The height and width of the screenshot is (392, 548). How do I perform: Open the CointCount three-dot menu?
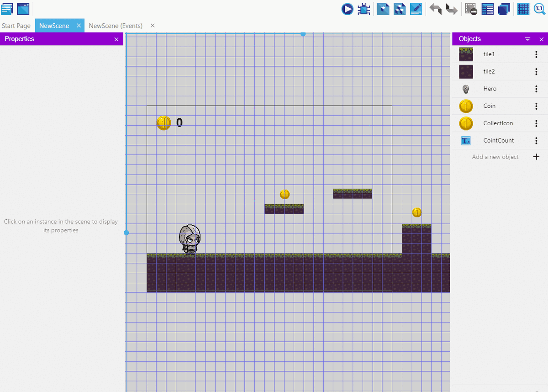click(537, 141)
